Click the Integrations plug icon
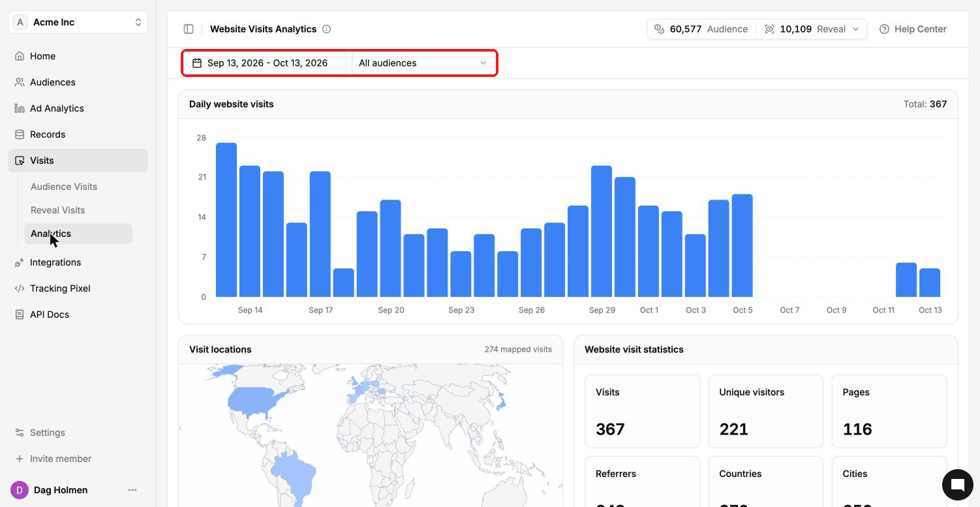Screen dimensions: 980x507 click(x=20, y=262)
